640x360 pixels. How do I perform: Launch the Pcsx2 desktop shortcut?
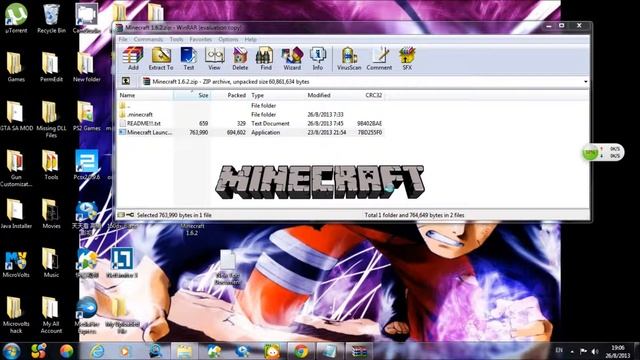(87, 165)
